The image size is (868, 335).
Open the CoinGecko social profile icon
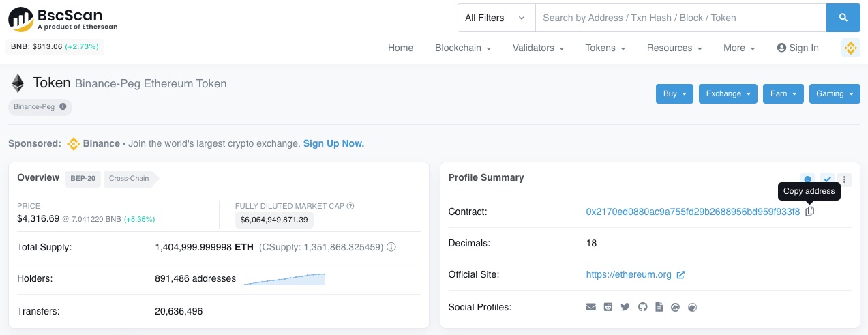(693, 307)
